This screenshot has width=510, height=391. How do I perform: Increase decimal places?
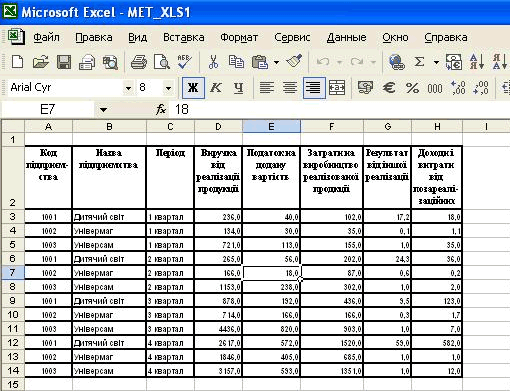458,88
